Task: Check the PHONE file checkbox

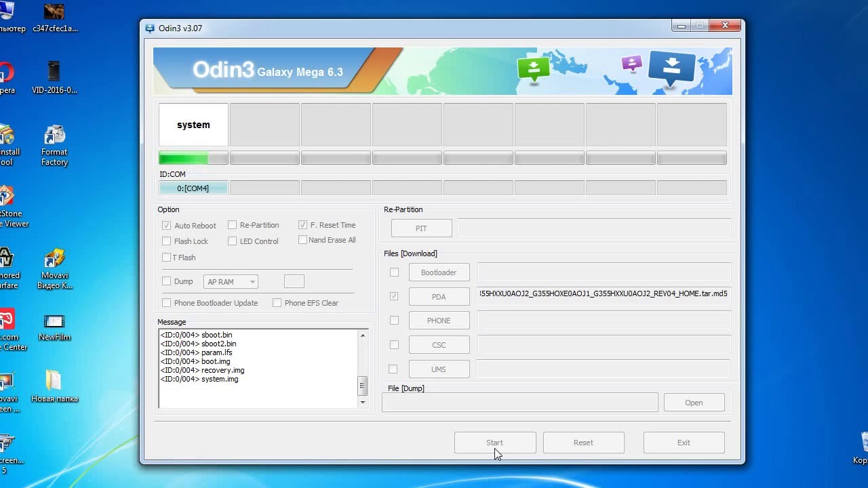Action: pyautogui.click(x=394, y=321)
